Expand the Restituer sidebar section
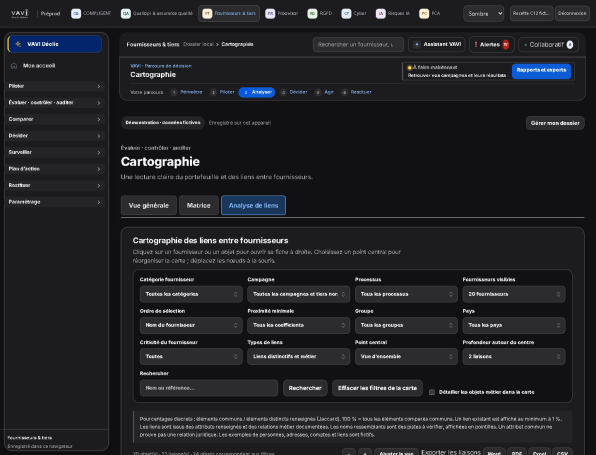Screen dimensions: 596x455 click(55, 185)
